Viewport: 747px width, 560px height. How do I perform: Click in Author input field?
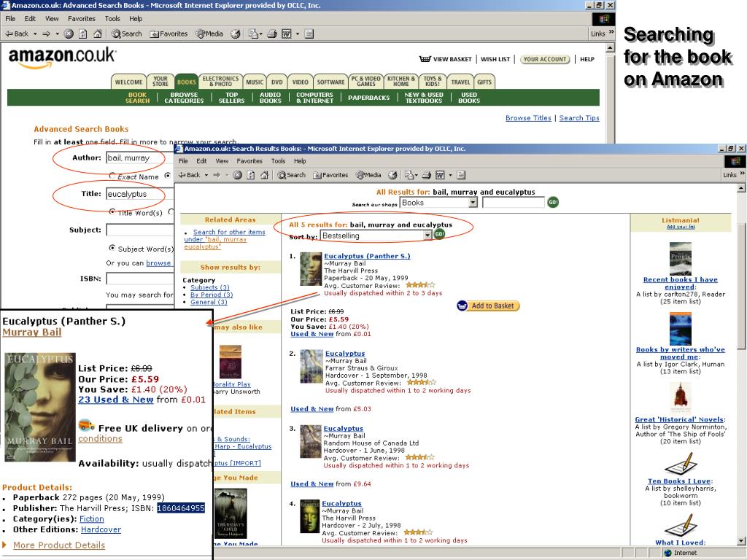(139, 157)
